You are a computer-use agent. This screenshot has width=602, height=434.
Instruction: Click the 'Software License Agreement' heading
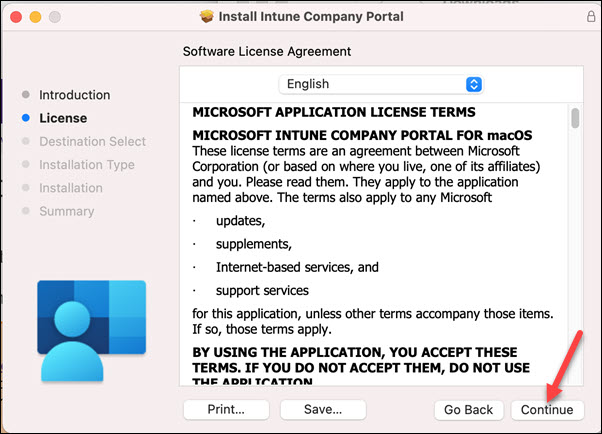click(267, 51)
